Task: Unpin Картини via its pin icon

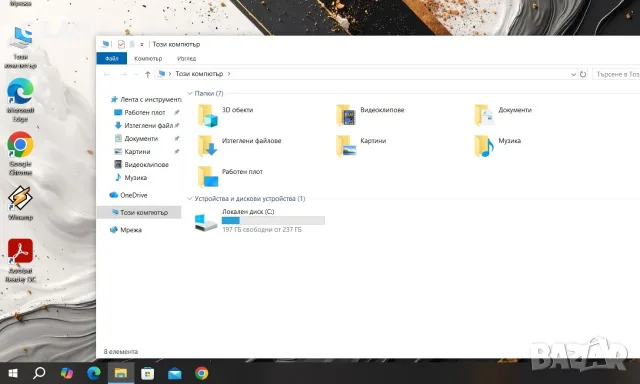Action: pos(177,152)
